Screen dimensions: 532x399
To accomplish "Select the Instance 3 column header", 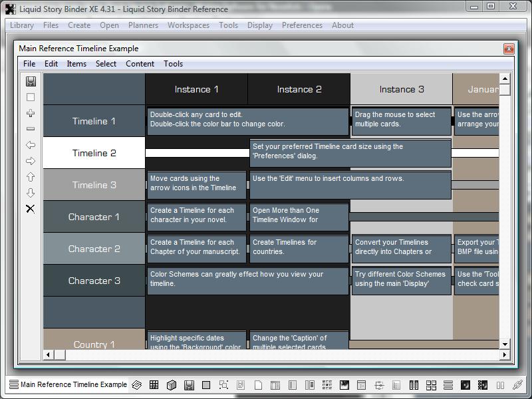I will (401, 89).
